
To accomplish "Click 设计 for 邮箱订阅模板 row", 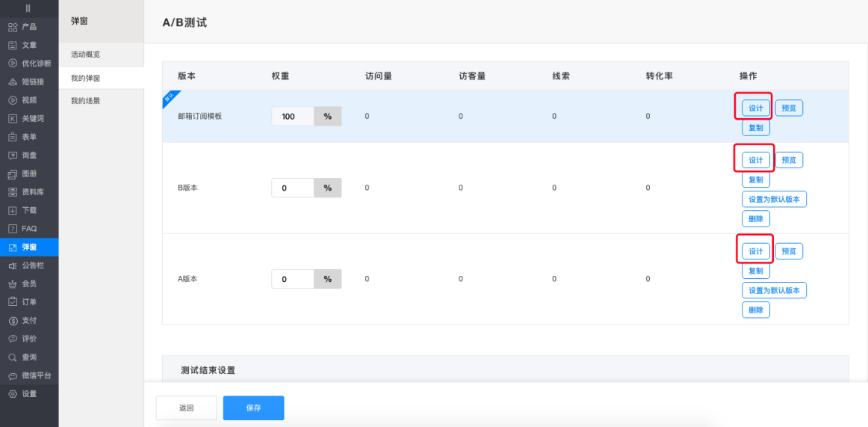I will (756, 108).
